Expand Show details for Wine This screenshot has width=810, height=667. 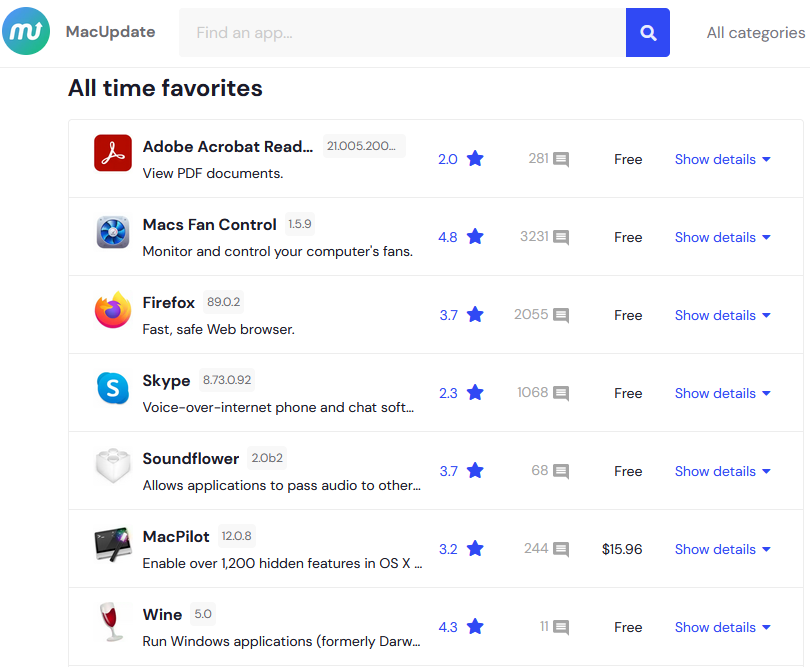point(723,627)
